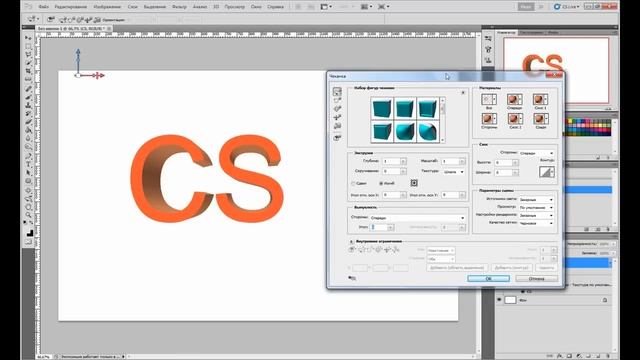Click into the Extrude Scale input field
Image resolution: width=640 pixels, height=360 pixels.
(450, 161)
